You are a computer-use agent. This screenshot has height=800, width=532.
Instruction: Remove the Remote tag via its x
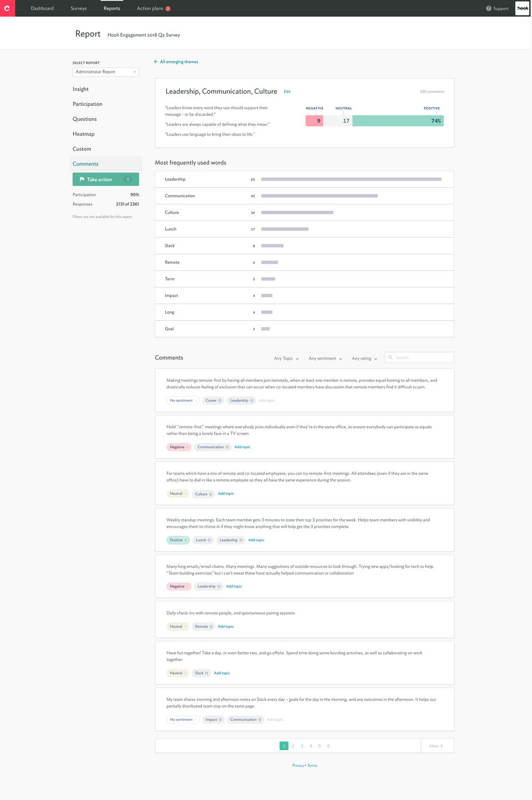click(x=211, y=627)
